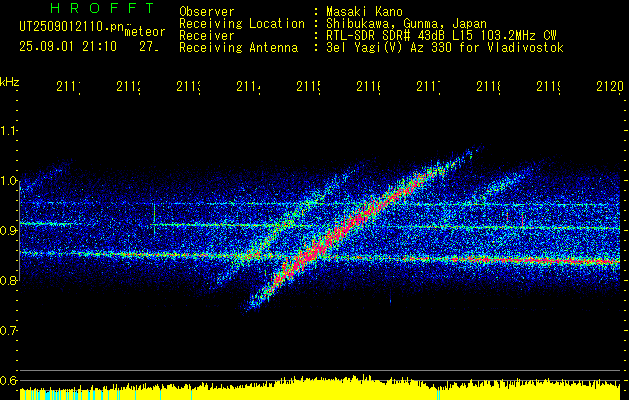The height and width of the screenshot is (400, 629).
Task: Click the 0.8 frequency axis label
Action: [x=9, y=280]
